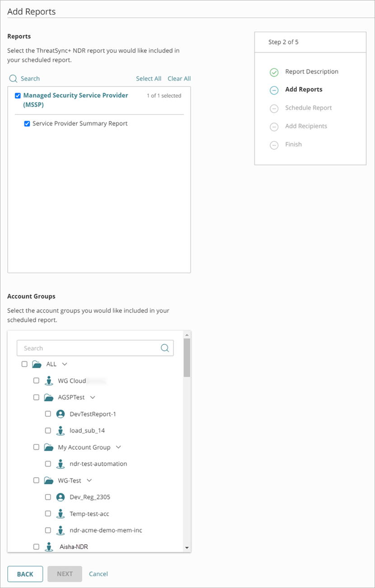Check the WG-Test account group checkbox
375x588 pixels.
point(36,480)
